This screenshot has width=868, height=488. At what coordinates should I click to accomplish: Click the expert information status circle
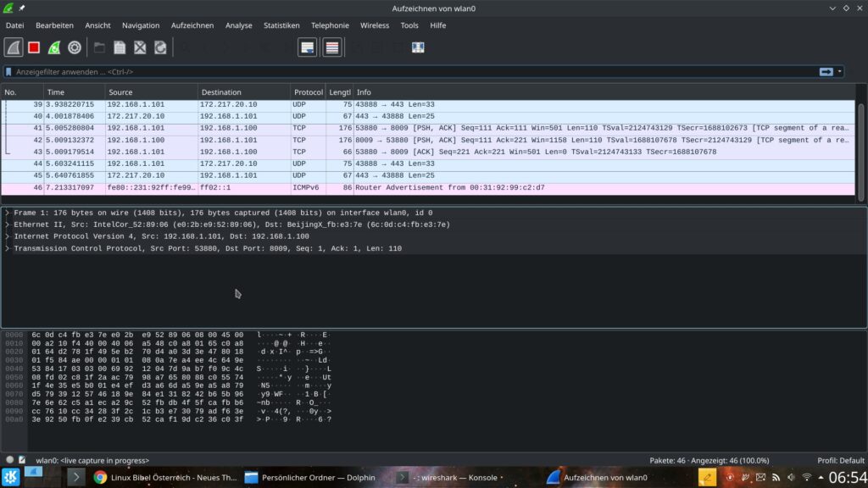9,460
